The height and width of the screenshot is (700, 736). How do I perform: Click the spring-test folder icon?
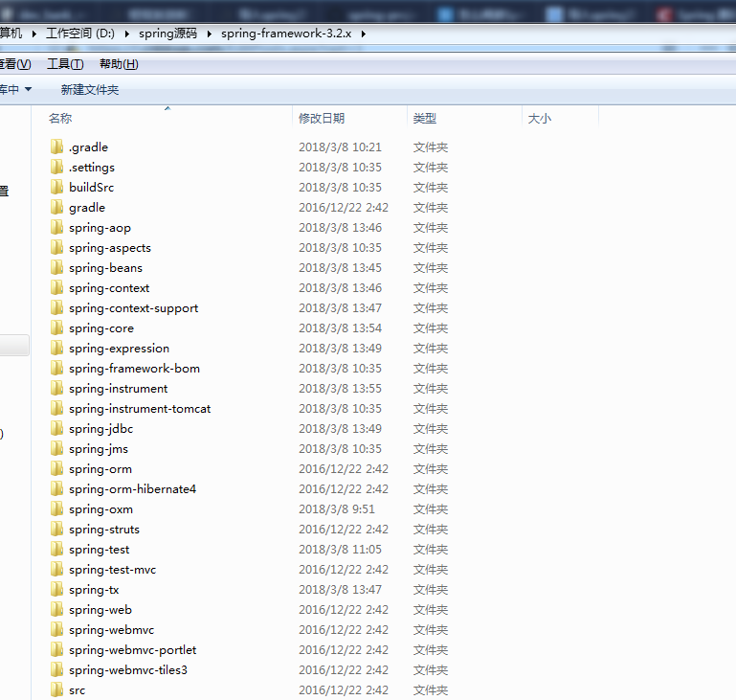(56, 549)
